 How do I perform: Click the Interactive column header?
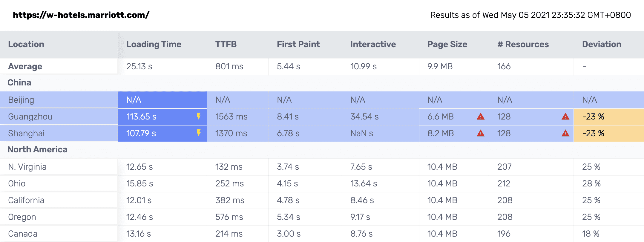373,44
